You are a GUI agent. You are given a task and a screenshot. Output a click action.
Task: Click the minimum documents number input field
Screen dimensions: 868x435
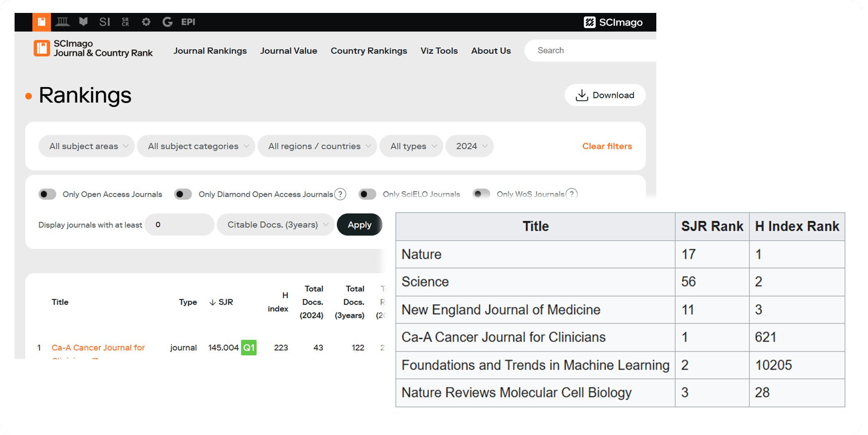(x=180, y=225)
